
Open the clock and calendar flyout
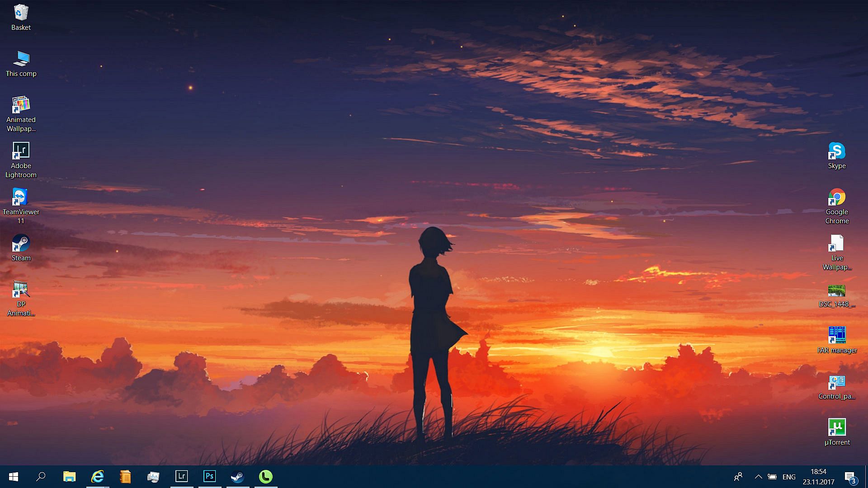[x=818, y=477]
